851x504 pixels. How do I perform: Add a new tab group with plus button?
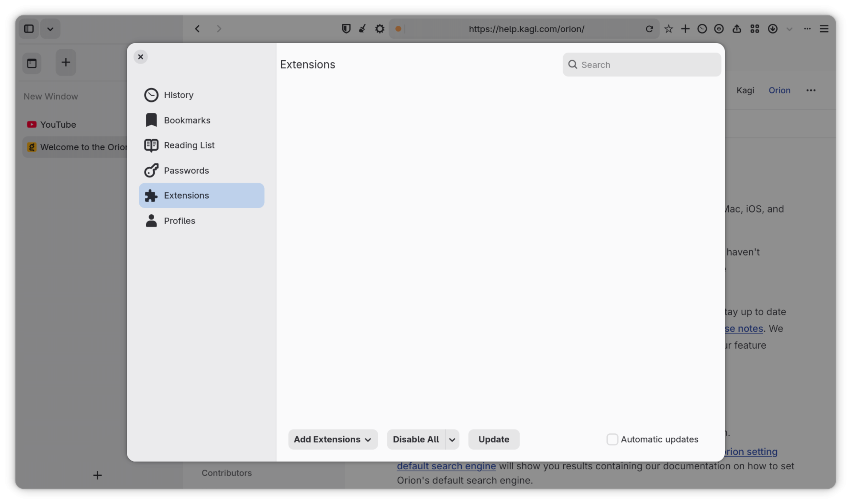tap(66, 62)
